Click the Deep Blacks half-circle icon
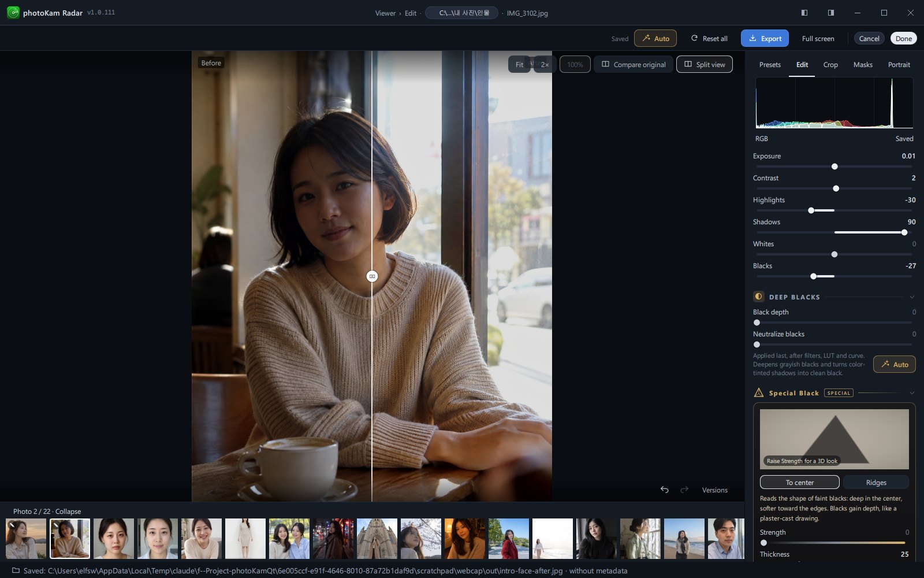 pyautogui.click(x=759, y=297)
